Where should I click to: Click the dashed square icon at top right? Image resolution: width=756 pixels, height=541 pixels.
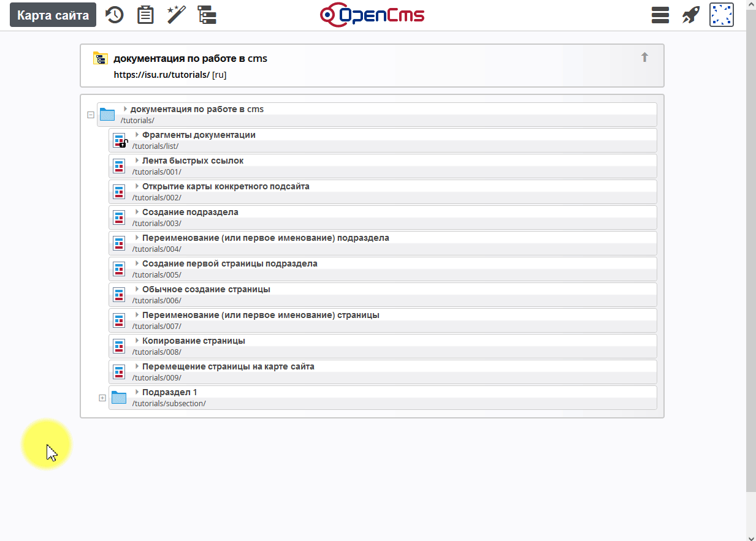point(722,15)
